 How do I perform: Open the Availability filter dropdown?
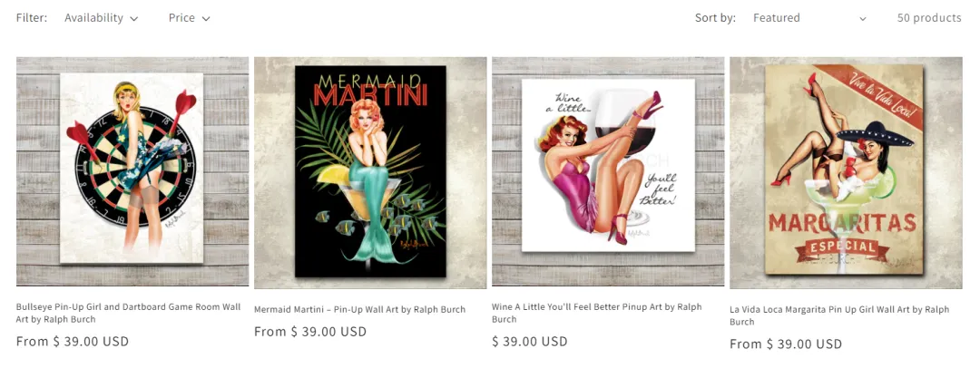101,18
